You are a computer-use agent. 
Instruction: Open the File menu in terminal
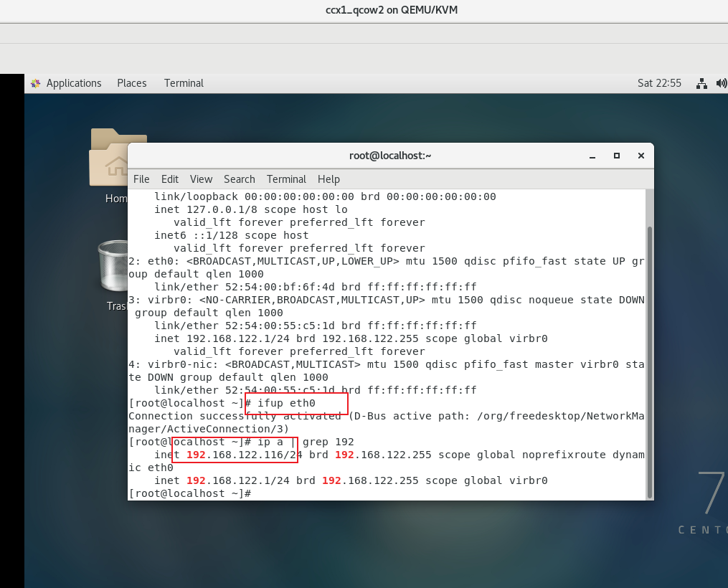point(141,179)
